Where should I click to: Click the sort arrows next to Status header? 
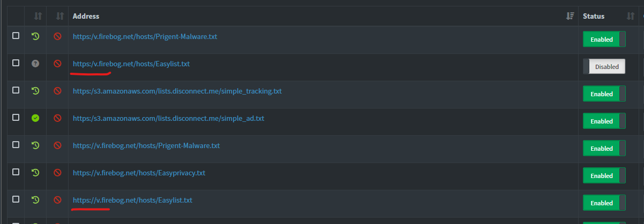click(630, 17)
